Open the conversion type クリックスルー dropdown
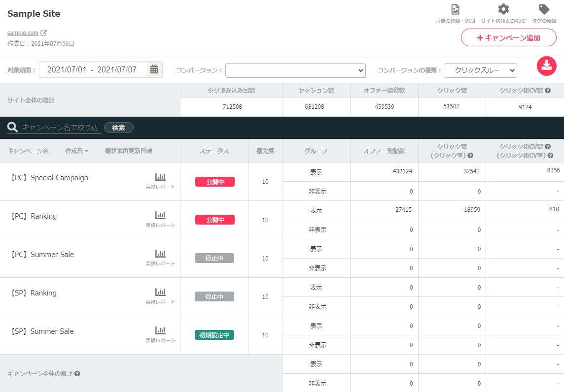Viewport: 564px width, 392px height. (481, 70)
